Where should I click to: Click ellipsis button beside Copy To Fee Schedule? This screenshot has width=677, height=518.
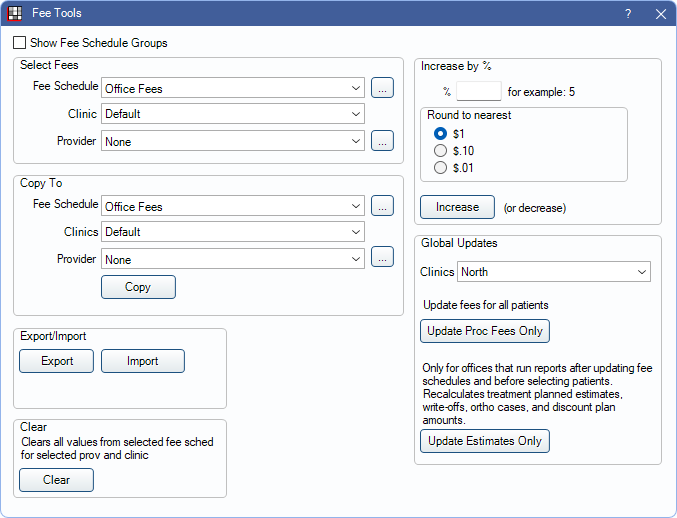[x=382, y=205]
